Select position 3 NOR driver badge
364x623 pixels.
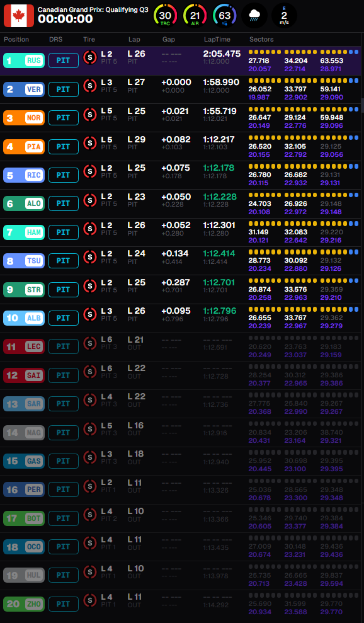tap(24, 118)
